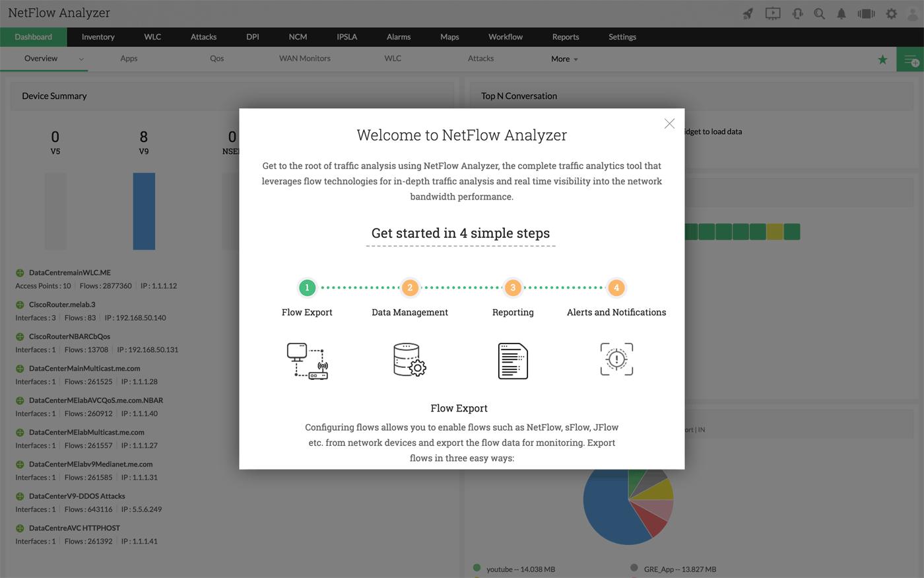Open the search magnifier icon

pos(819,14)
